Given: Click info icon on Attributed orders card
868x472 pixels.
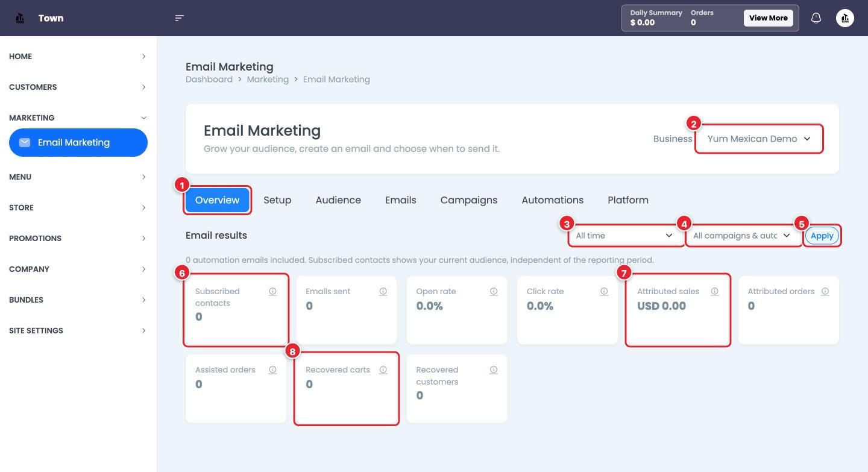Looking at the screenshot, I should [x=825, y=291].
